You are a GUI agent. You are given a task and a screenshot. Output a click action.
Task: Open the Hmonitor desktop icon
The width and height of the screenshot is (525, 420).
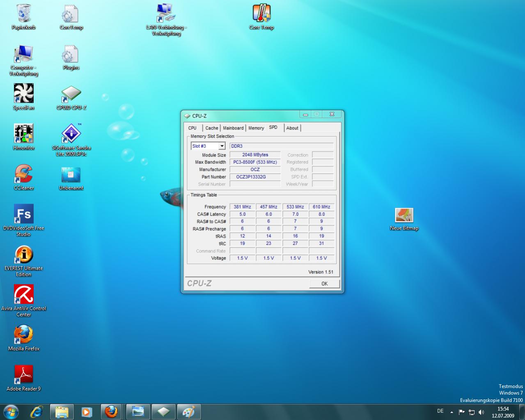pyautogui.click(x=24, y=137)
